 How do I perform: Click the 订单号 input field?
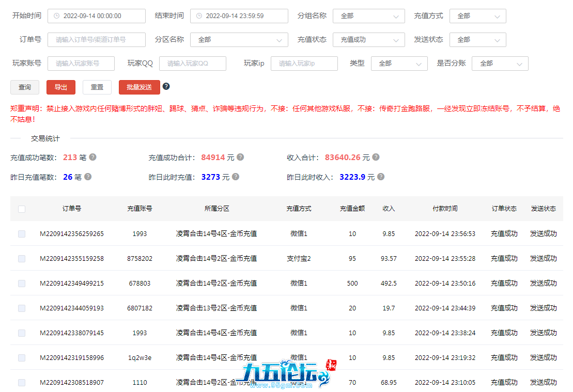coord(96,40)
